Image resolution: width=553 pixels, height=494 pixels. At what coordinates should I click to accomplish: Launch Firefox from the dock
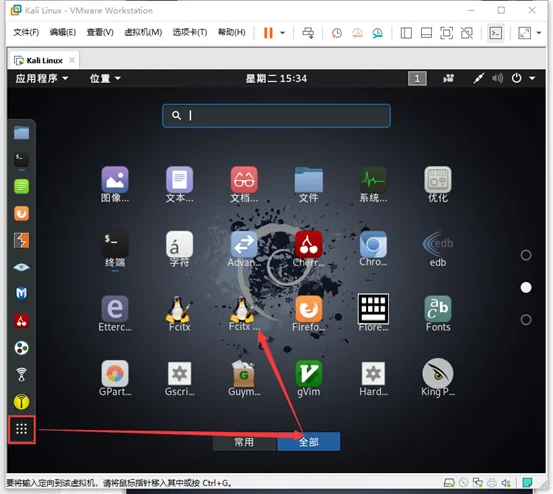pyautogui.click(x=22, y=213)
